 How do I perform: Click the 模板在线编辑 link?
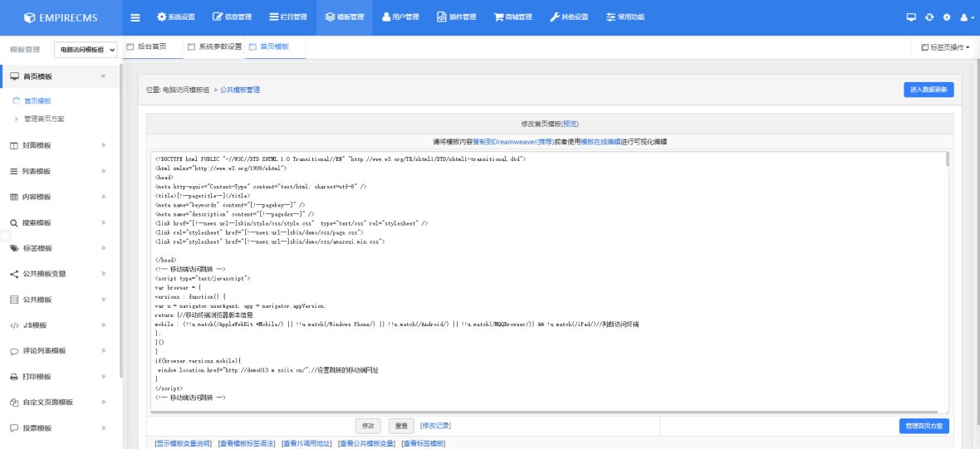coord(600,142)
